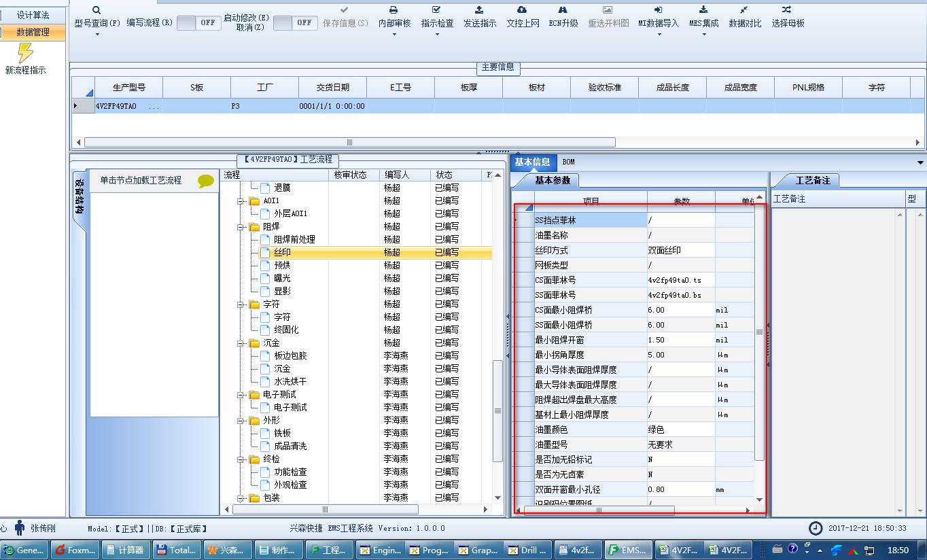Open the dropdown arrow under 型号查询

(97, 35)
